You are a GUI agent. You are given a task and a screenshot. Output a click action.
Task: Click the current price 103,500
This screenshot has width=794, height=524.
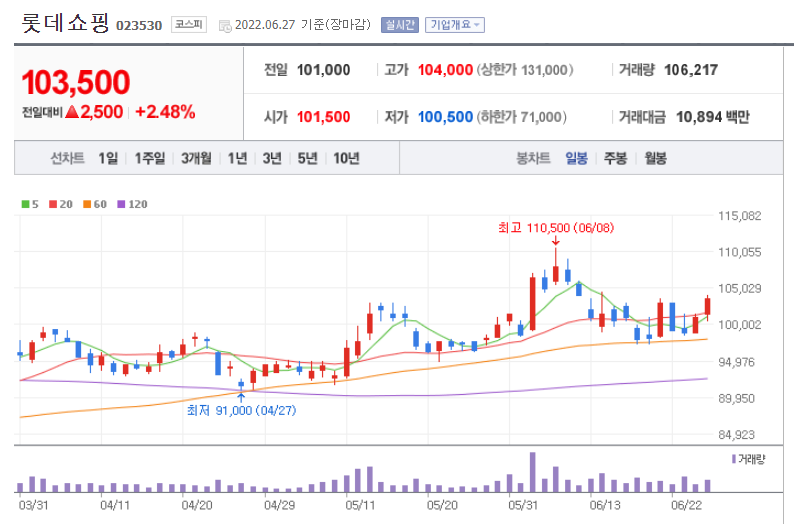click(76, 82)
